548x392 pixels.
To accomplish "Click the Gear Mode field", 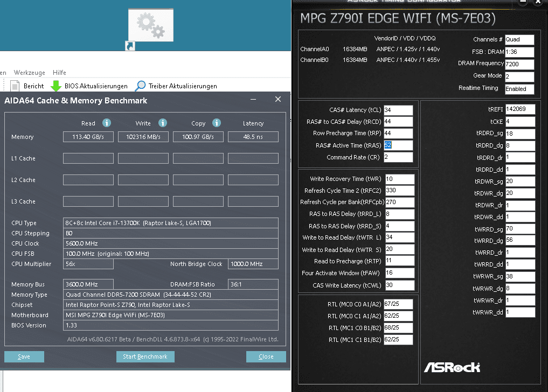I will tap(519, 76).
